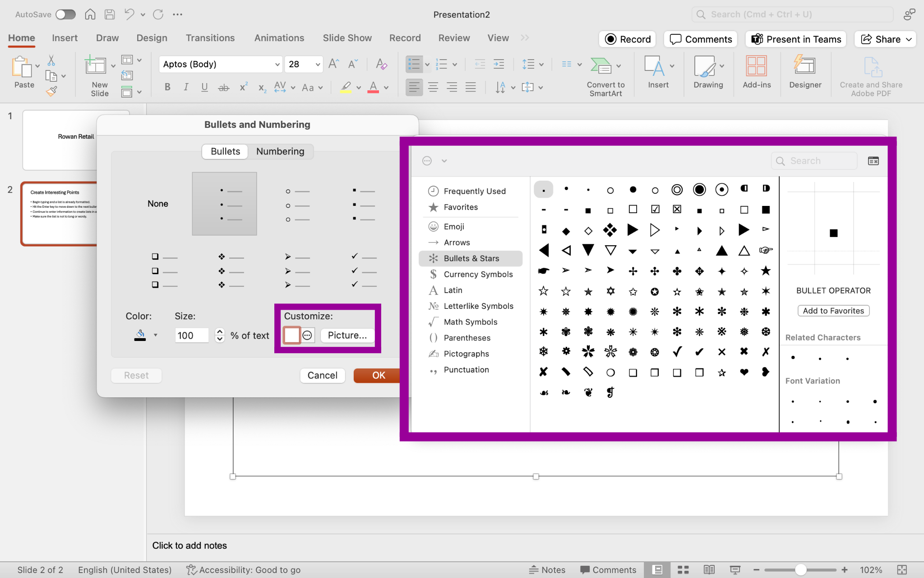Click the Comments button at top
924x578 pixels.
pyautogui.click(x=701, y=39)
